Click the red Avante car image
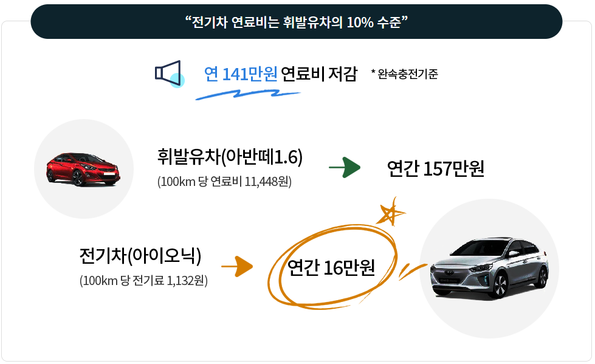Viewport: 595px width, 364px height. point(83,169)
